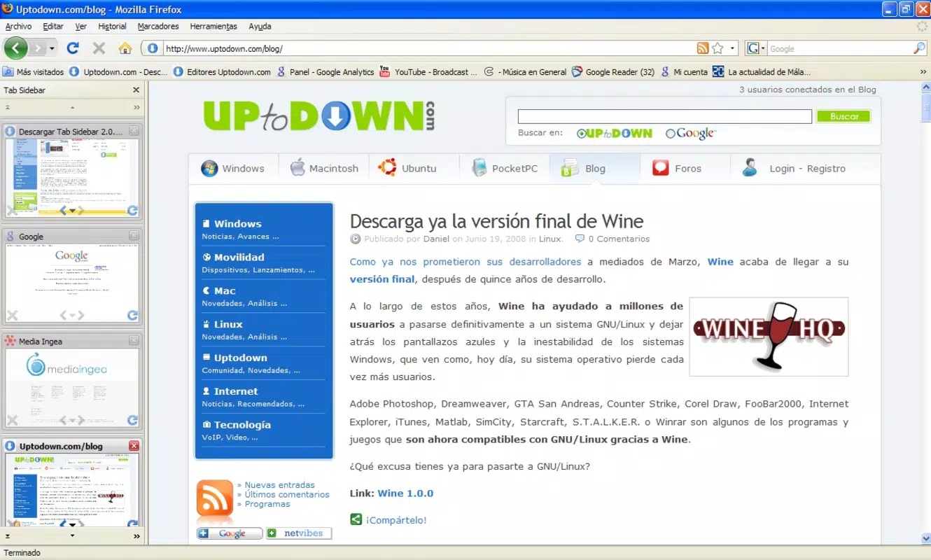Expand the Tab Sidebar bottom overflow chevron
Viewport: 931px width, 560px height.
coord(136,535)
